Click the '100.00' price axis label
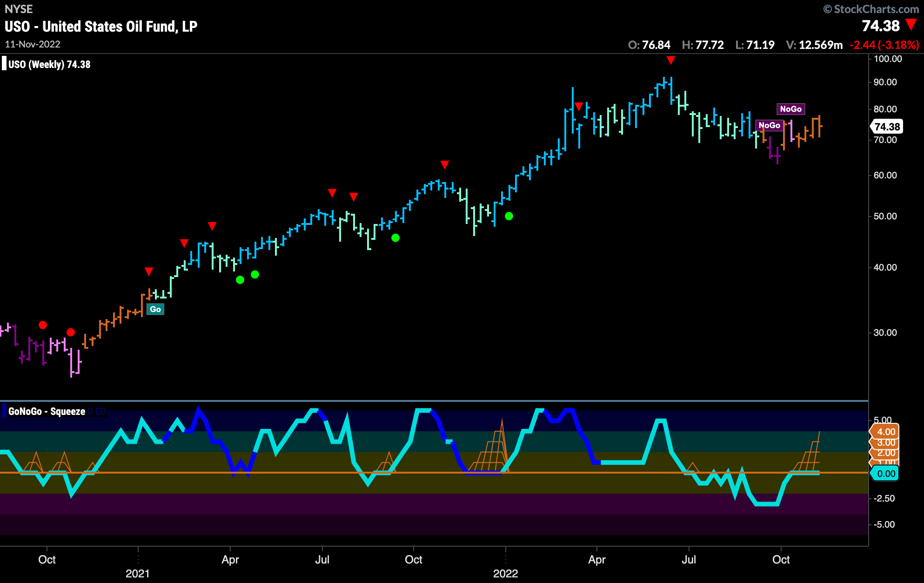Screen dimensions: 924x583 coord(888,59)
